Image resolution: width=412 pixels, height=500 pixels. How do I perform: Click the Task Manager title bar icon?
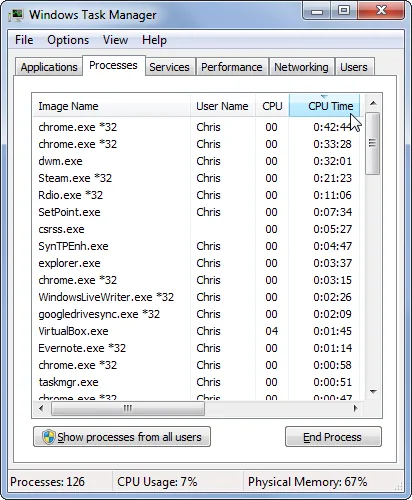[16, 15]
